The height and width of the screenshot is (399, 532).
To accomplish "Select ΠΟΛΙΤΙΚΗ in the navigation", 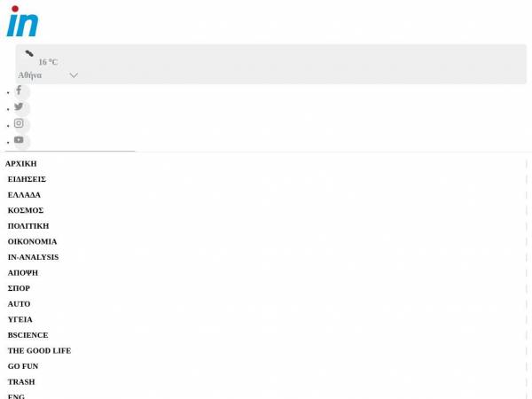I will coord(28,226).
